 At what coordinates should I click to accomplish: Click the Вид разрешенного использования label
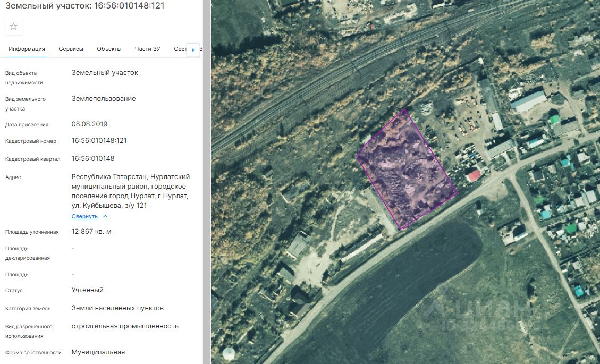click(29, 332)
